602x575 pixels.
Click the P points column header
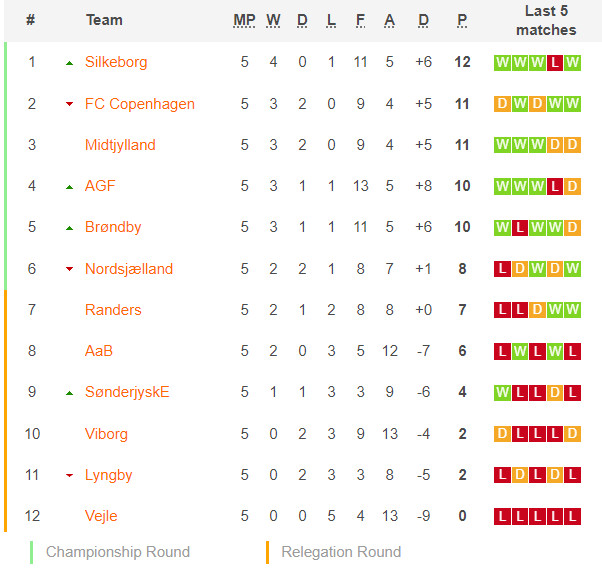tap(462, 20)
